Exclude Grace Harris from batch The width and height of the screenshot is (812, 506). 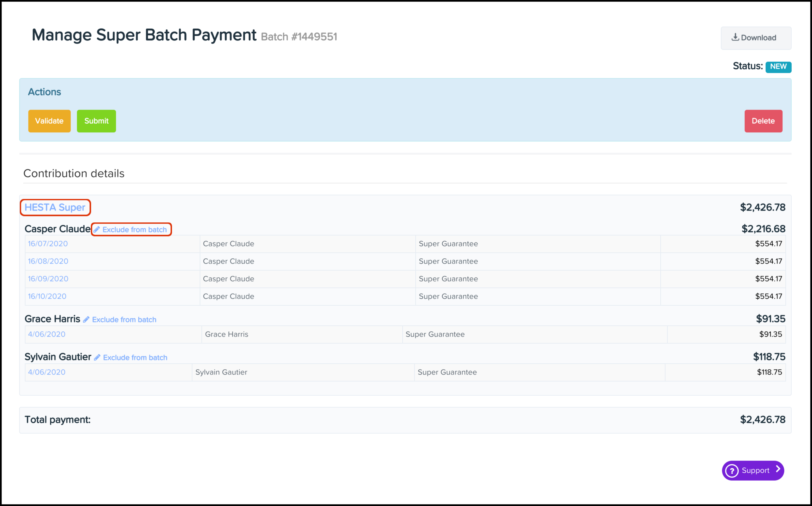pos(124,320)
